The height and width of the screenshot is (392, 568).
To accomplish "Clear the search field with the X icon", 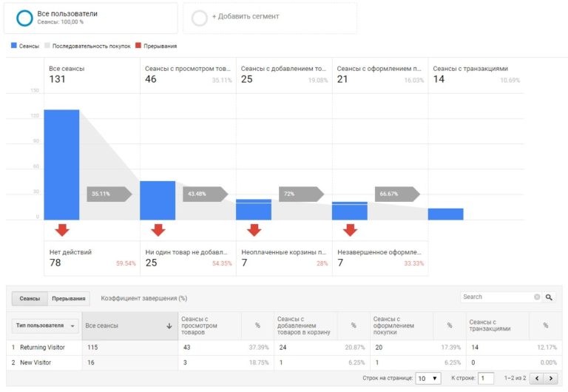I will pos(537,297).
